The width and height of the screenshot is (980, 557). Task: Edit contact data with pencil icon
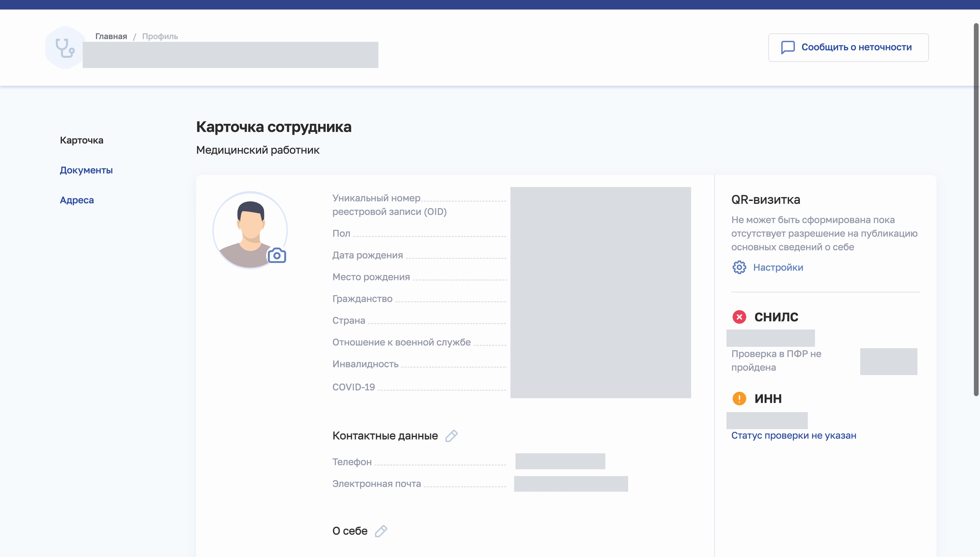[451, 436]
